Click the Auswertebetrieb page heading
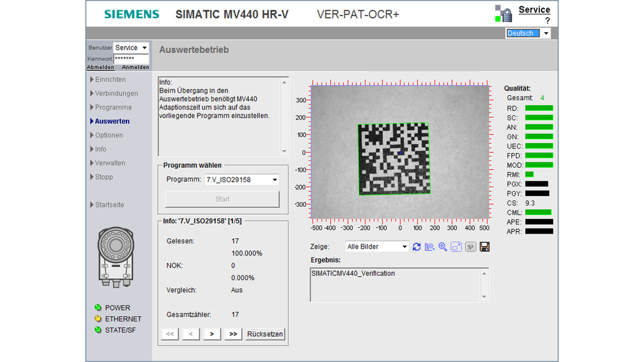The width and height of the screenshot is (644, 362). point(194,50)
